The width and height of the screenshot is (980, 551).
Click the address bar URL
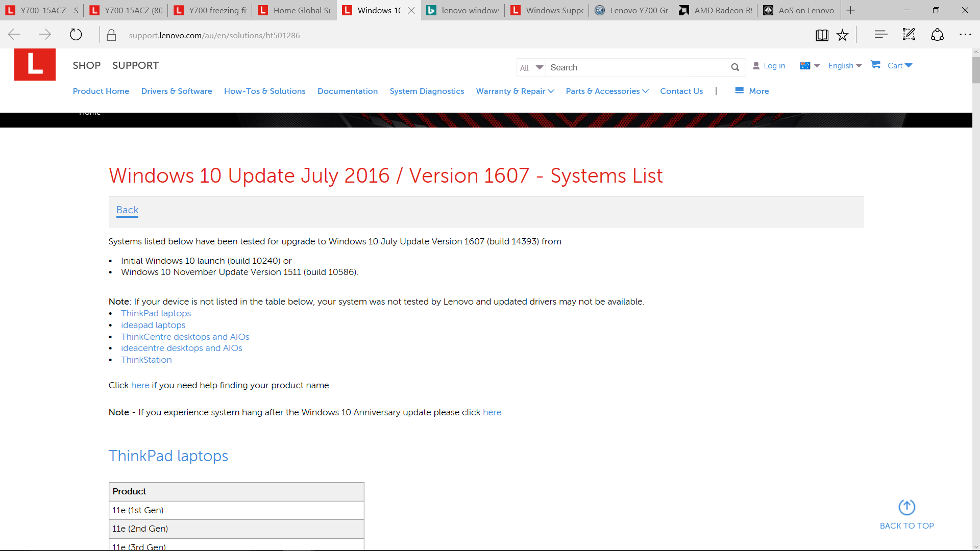214,35
